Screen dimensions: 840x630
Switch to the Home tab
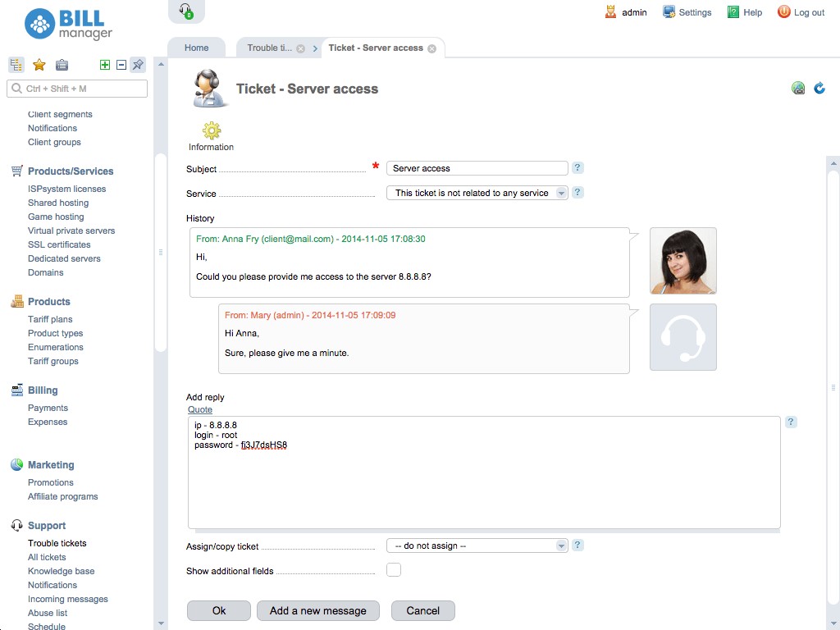click(x=196, y=48)
